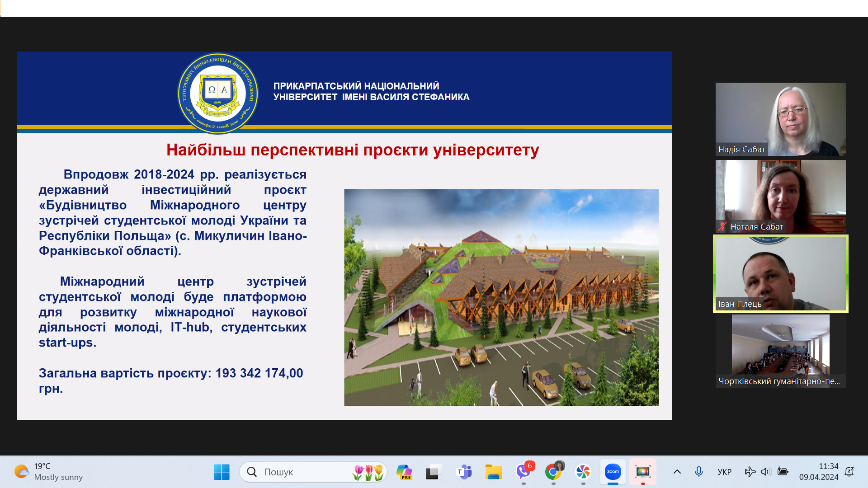
Task: Open the clock and date calendar flyout
Action: click(818, 472)
